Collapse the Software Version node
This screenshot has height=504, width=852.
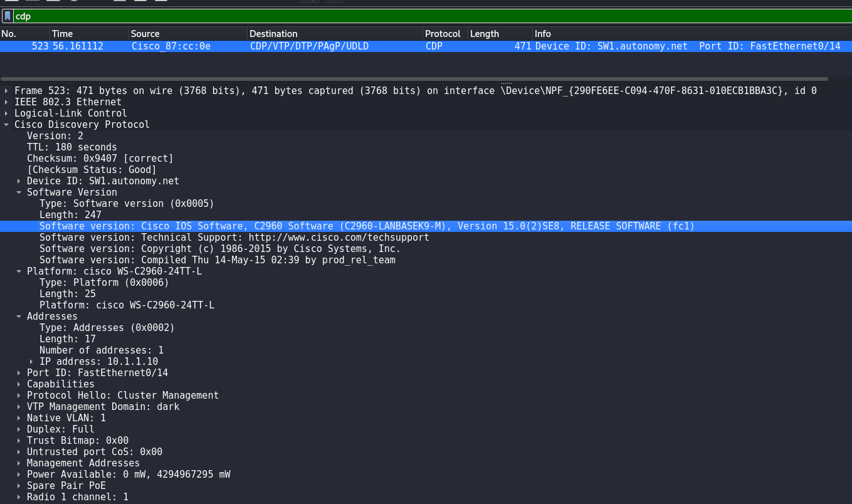[19, 192]
